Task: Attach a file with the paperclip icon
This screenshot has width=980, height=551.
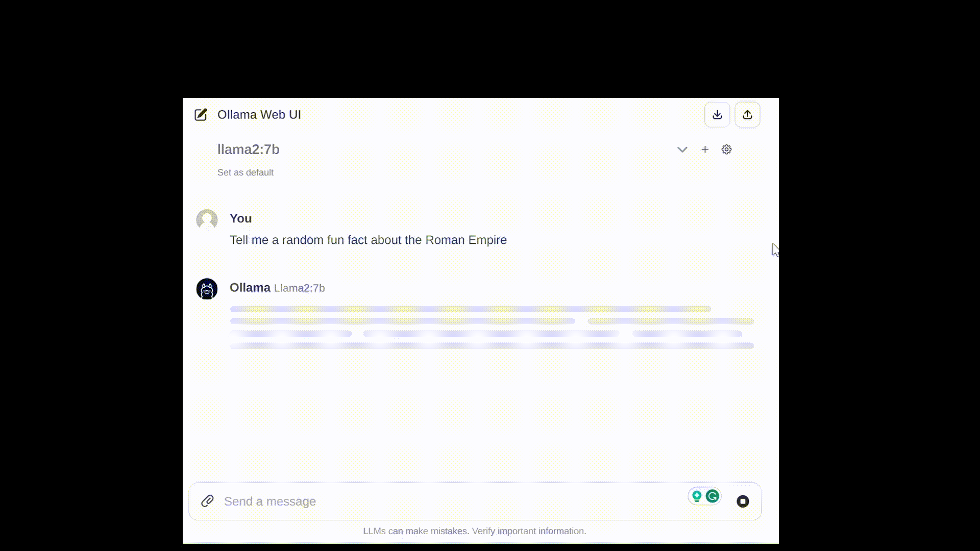Action: pos(207,501)
